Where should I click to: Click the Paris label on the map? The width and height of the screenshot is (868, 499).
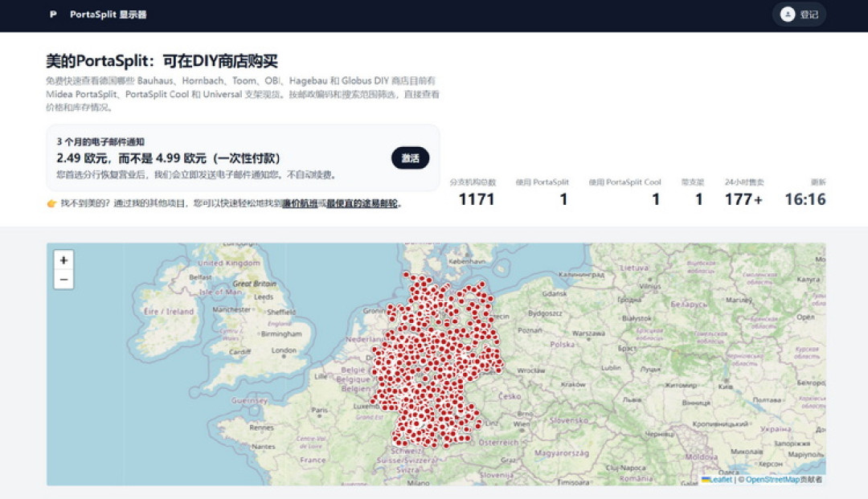coord(319,410)
